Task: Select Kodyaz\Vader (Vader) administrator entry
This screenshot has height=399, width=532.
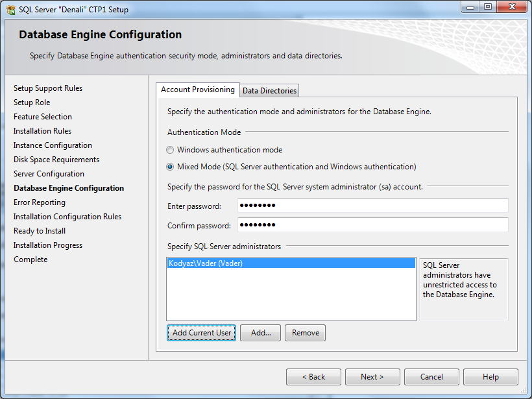Action: click(x=291, y=263)
